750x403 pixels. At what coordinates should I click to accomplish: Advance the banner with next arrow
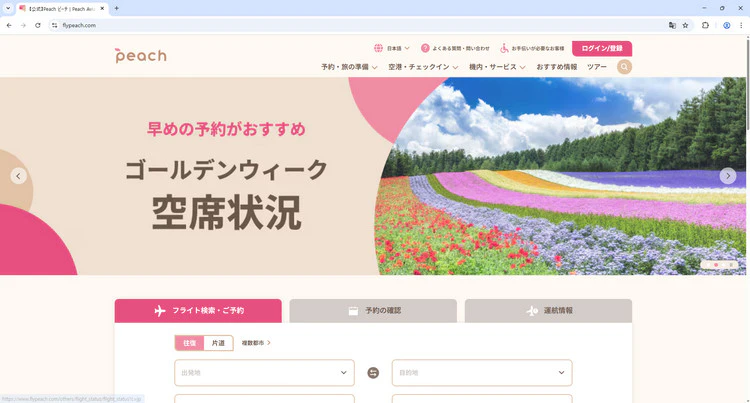(x=728, y=176)
